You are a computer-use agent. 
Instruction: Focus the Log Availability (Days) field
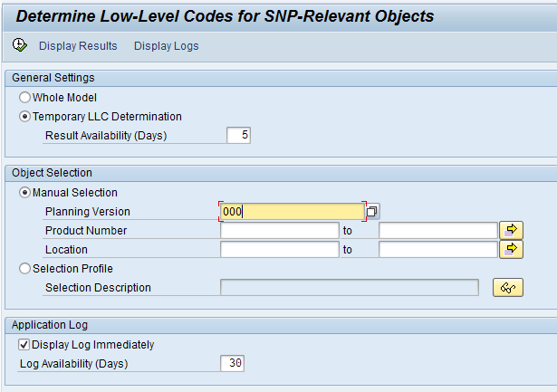(x=233, y=363)
